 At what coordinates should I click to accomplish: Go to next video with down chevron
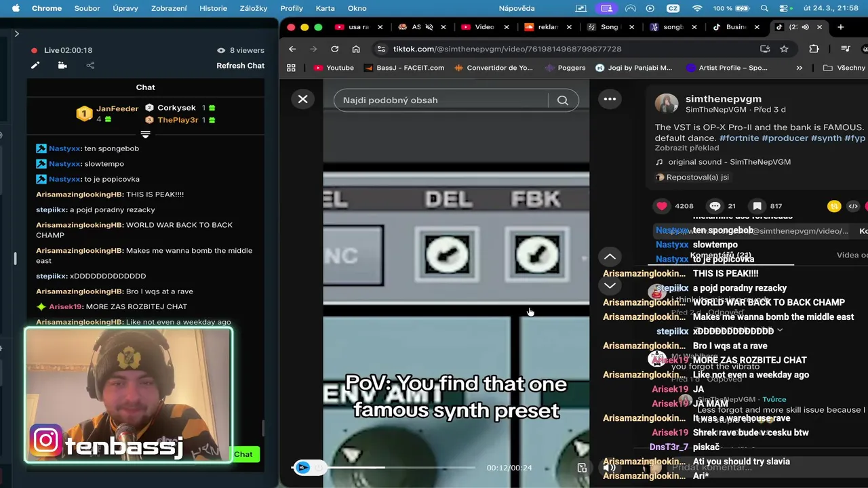610,285
